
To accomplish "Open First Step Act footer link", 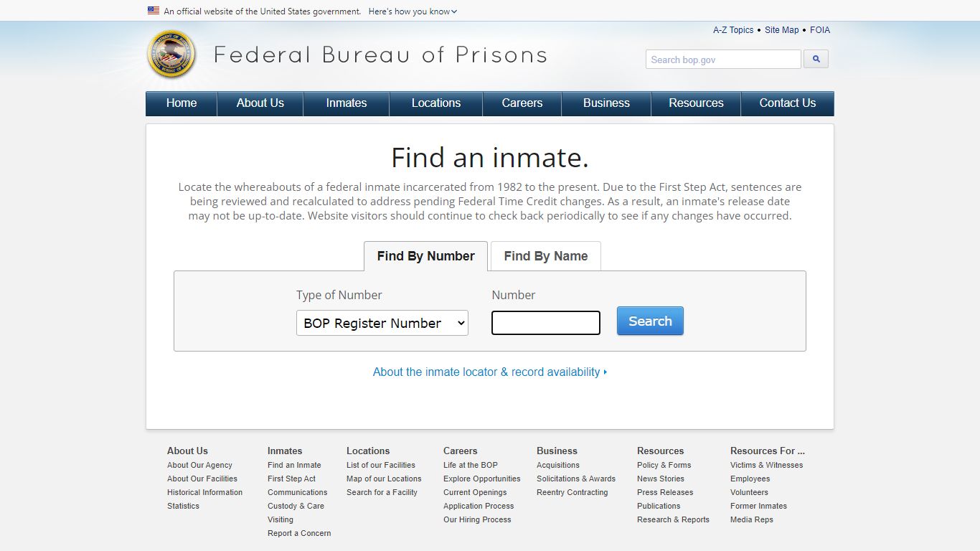I will pyautogui.click(x=291, y=479).
